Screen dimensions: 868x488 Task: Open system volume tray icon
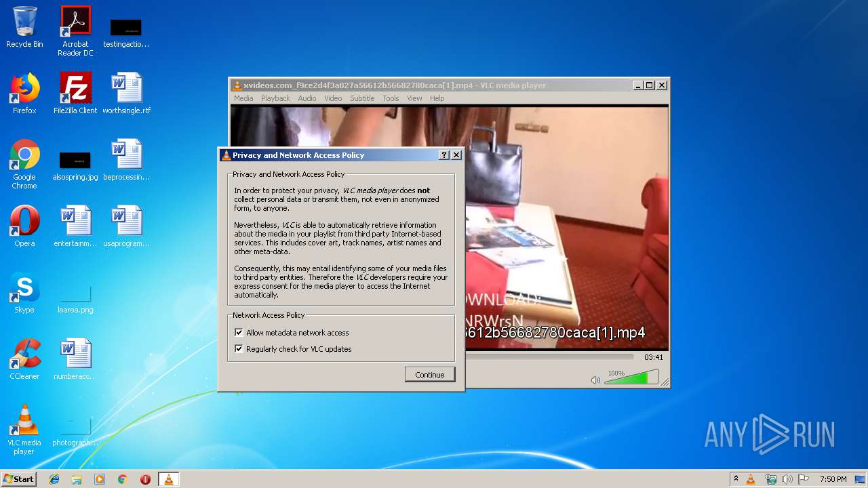[787, 479]
